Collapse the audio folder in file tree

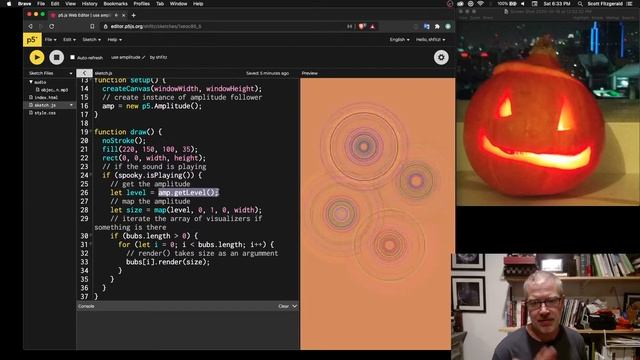click(x=31, y=82)
